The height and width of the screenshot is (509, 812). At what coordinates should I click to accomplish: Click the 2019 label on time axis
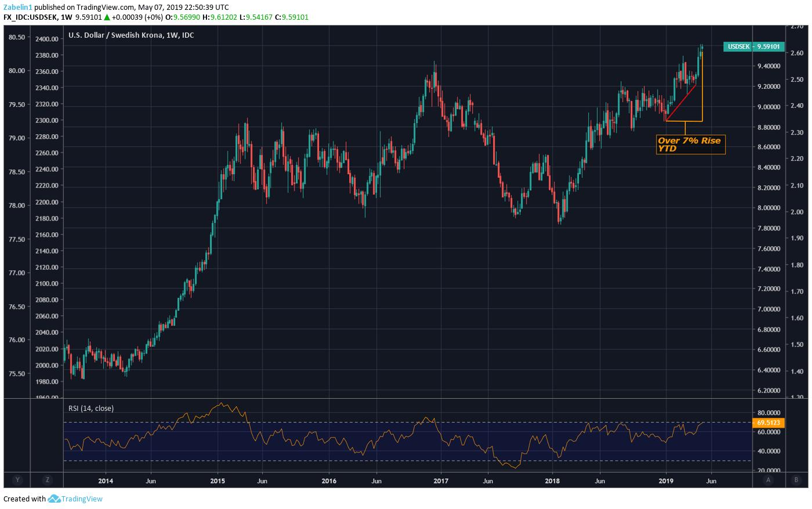coord(666,481)
